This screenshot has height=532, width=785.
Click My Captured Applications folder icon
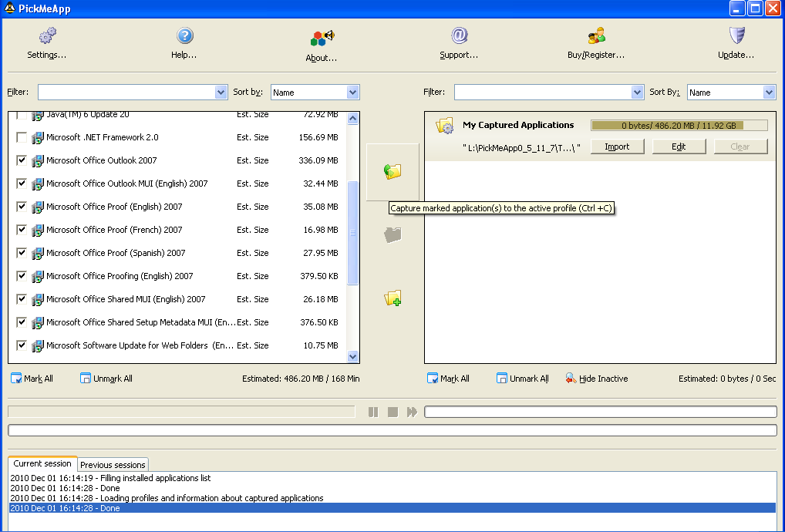[x=444, y=125]
